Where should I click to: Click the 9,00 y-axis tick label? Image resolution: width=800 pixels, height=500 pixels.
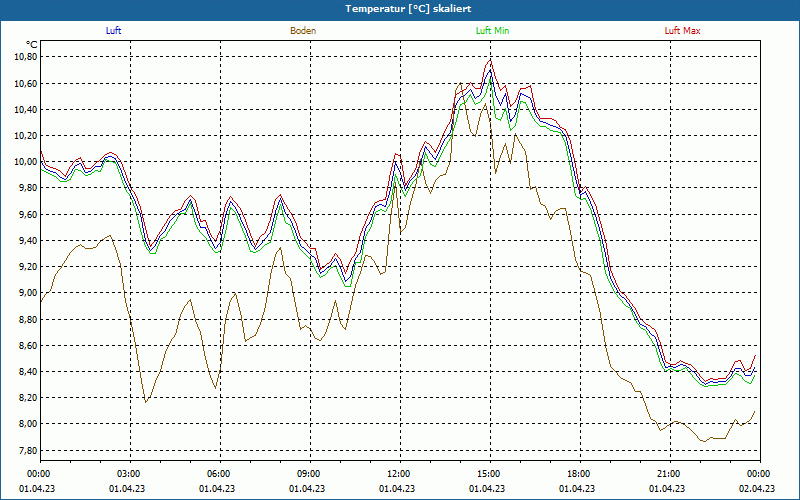[26, 293]
